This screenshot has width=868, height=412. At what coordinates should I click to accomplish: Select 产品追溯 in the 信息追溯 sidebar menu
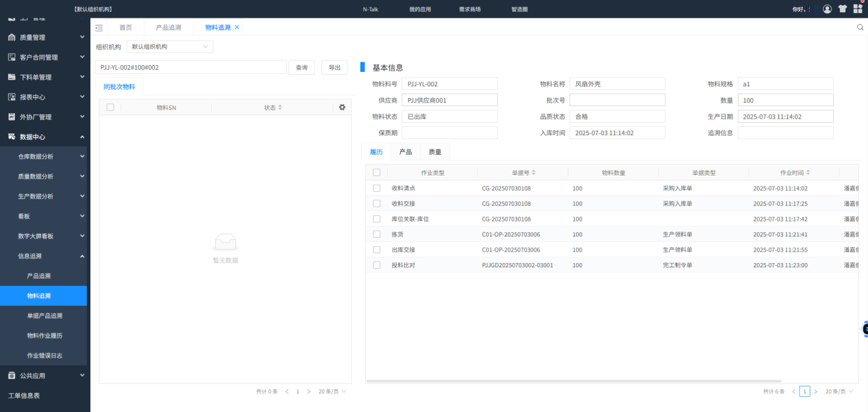[x=43, y=277]
